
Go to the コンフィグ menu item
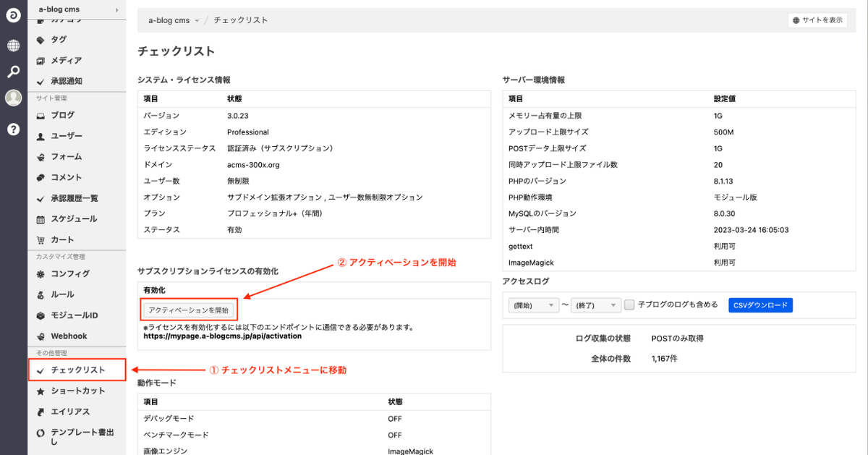pos(70,273)
